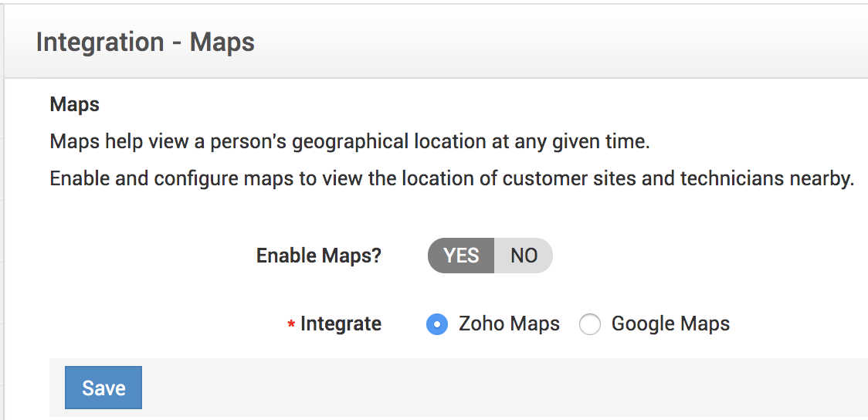Click the 'Google Maps' option label text
Viewport: 868px width, 420px height.
click(x=670, y=323)
